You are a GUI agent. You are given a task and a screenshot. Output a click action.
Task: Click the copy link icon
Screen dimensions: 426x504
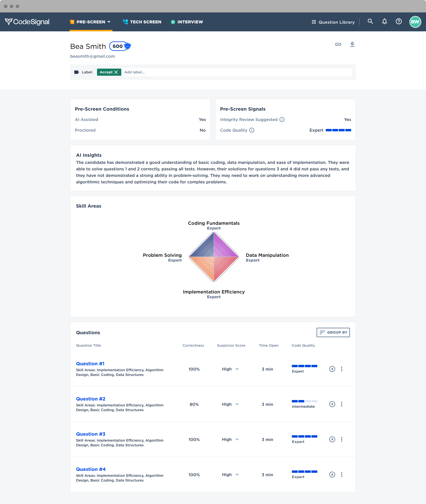(x=338, y=44)
